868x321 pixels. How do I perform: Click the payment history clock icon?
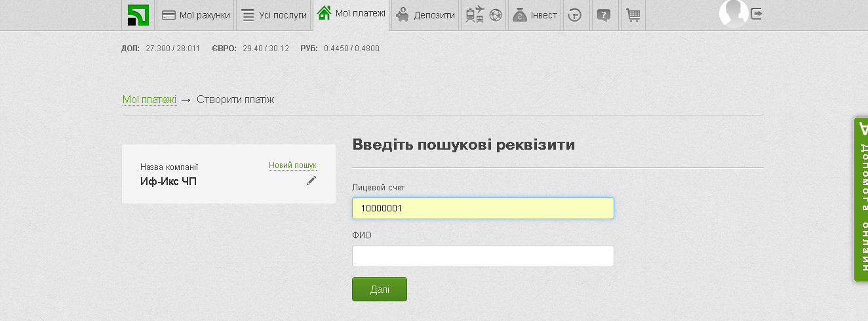pyautogui.click(x=575, y=15)
